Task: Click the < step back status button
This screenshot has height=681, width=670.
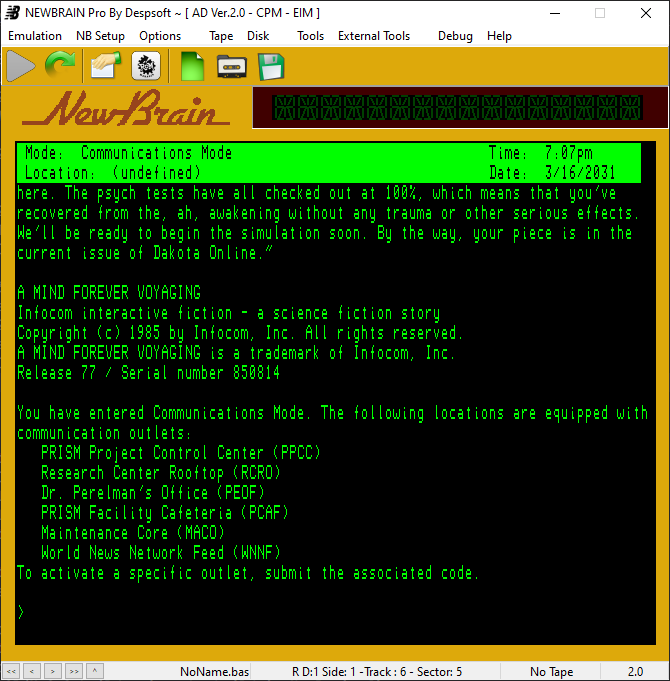Action: coord(32,671)
